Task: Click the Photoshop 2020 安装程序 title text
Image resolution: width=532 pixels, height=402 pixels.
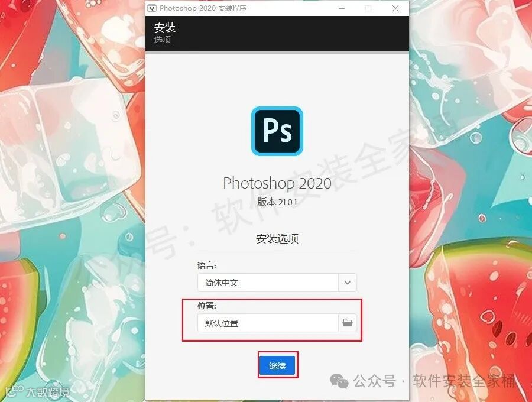Action: (203, 8)
